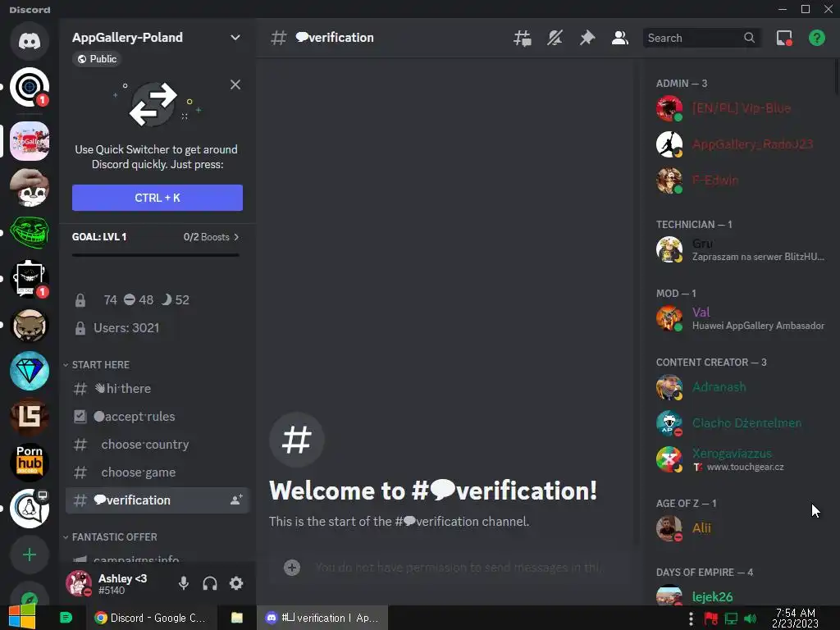This screenshot has height=630, width=840.
Task: Open the blue diamond server icon
Action: tap(30, 371)
